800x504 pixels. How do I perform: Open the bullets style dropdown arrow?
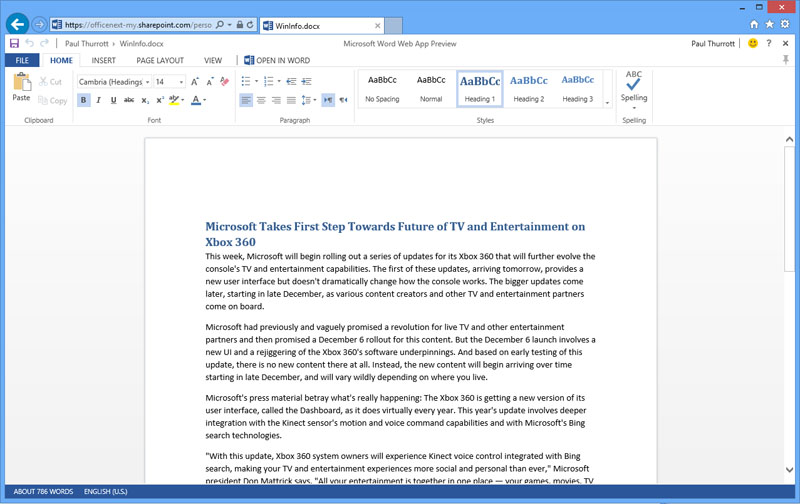point(256,82)
